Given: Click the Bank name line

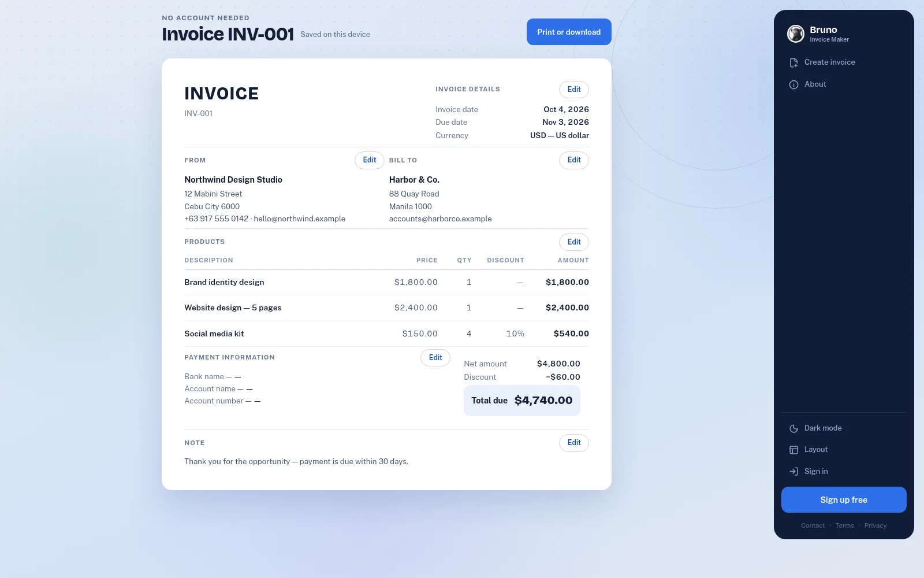Looking at the screenshot, I should (x=213, y=377).
